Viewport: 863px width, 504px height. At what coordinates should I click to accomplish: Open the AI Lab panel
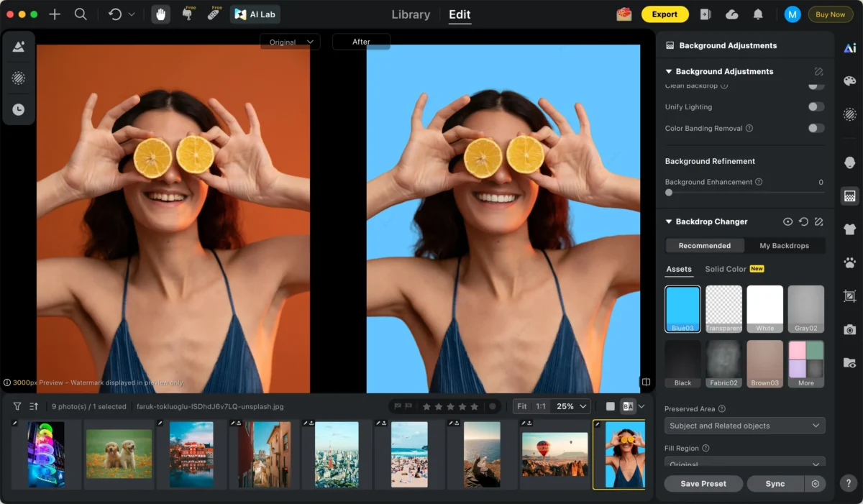tap(255, 14)
